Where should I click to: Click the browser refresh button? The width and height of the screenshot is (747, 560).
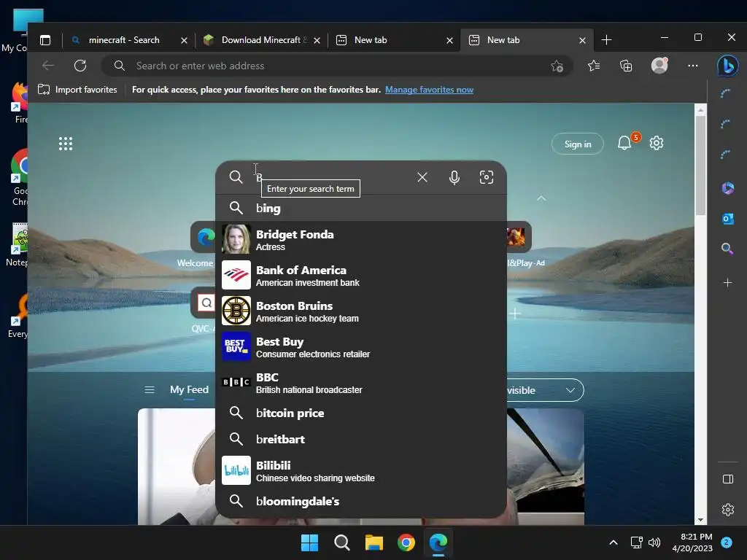(80, 66)
